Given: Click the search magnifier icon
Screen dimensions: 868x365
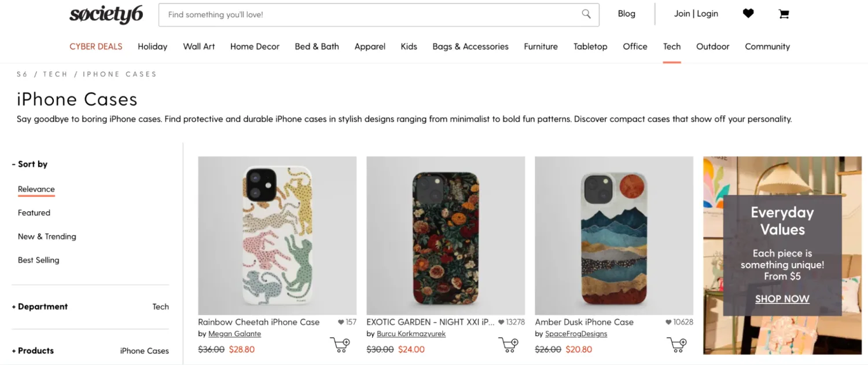Looking at the screenshot, I should click(x=586, y=14).
